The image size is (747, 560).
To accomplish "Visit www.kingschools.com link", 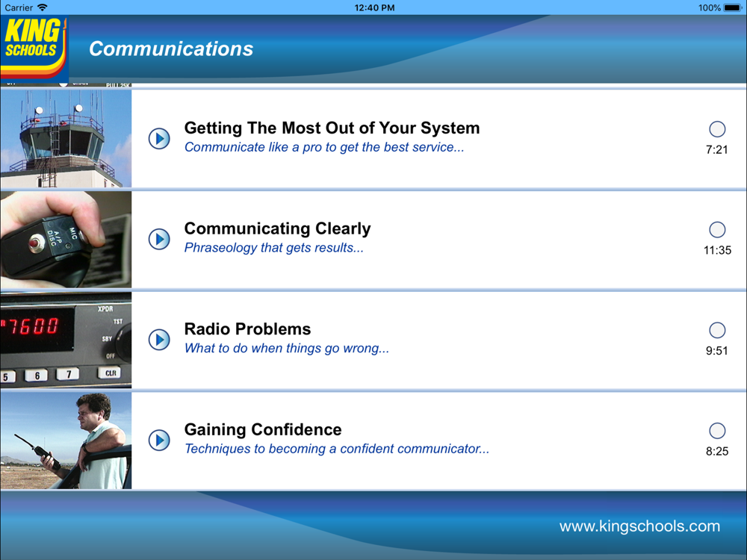I will [x=639, y=526].
